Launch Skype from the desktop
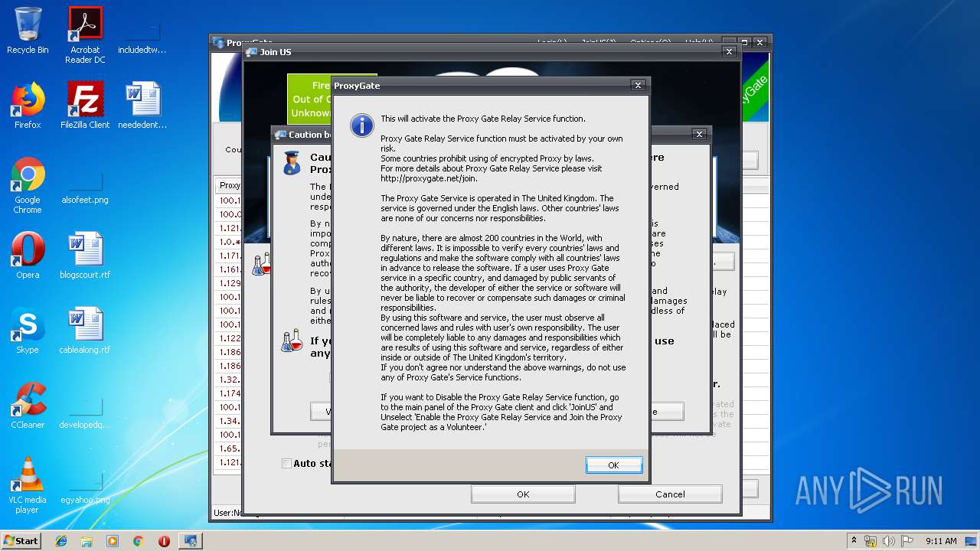 [28, 331]
